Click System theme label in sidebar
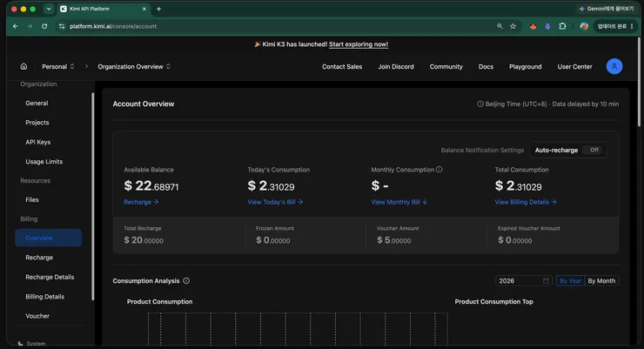The width and height of the screenshot is (644, 349). 36,344
